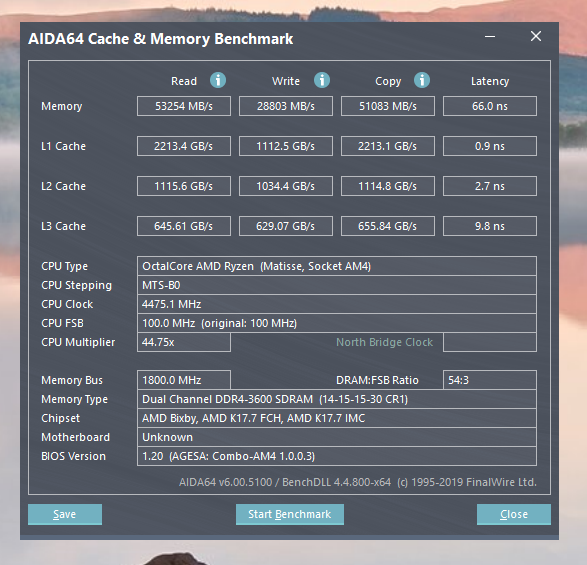
Task: Click L2 Cache latency 2.7 ns
Action: [x=490, y=186]
